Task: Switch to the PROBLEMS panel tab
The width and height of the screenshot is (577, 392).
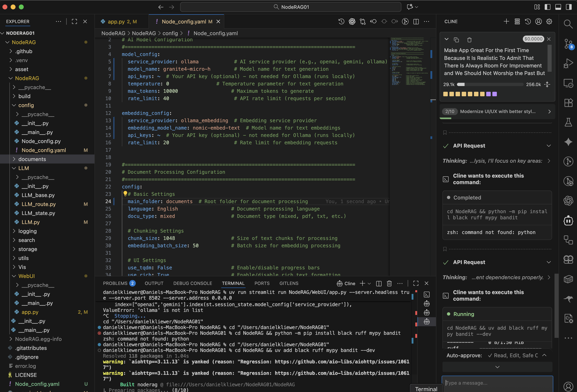Action: click(x=115, y=283)
